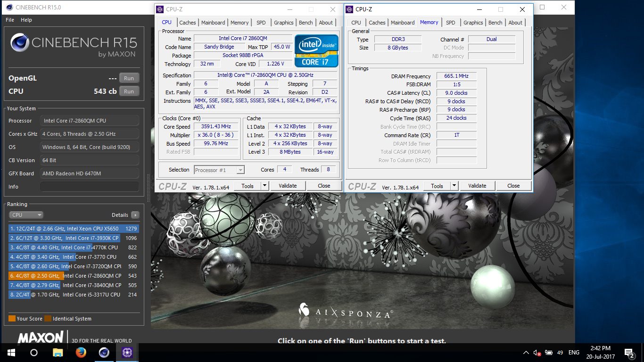This screenshot has width=644, height=362.
Task: Switch to CPU tab in CPU-Z Timings window
Action: coord(356,23)
